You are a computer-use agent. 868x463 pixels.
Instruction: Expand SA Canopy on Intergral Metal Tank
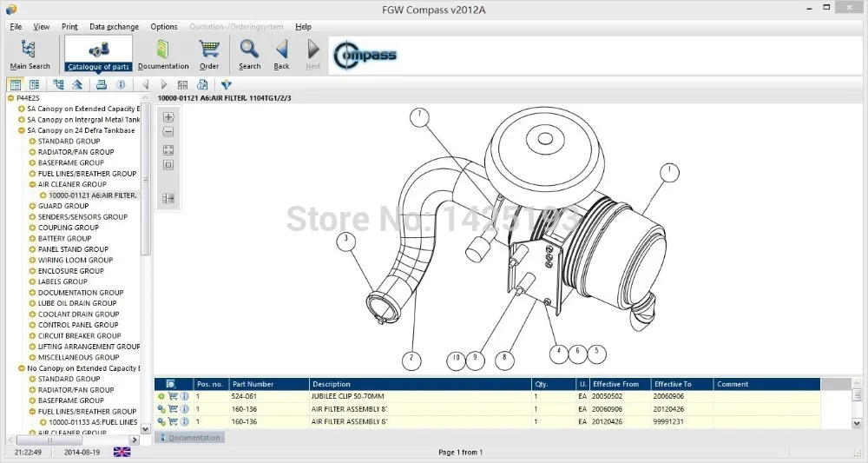coord(22,120)
